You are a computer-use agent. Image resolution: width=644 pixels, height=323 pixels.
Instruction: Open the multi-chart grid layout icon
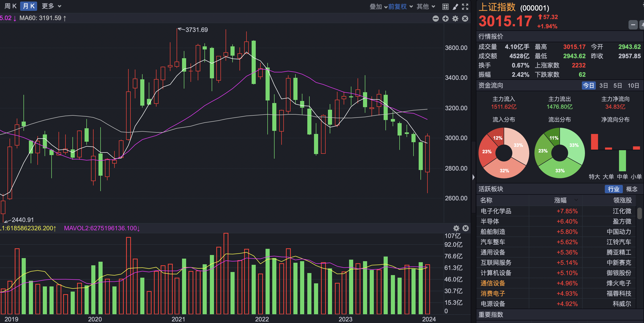[x=445, y=7]
